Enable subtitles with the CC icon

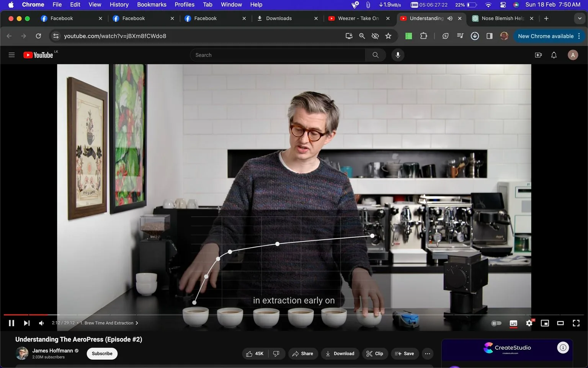coord(513,323)
